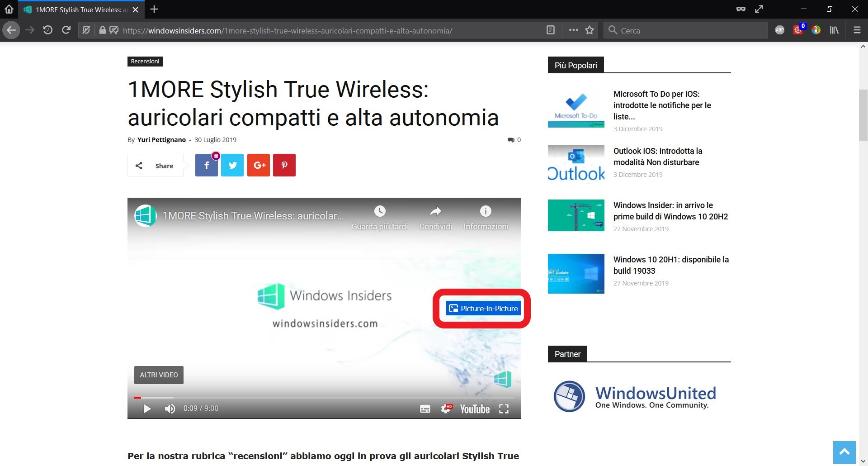Image resolution: width=868 pixels, height=466 pixels.
Task: Select the Partner section header
Action: [x=567, y=354]
